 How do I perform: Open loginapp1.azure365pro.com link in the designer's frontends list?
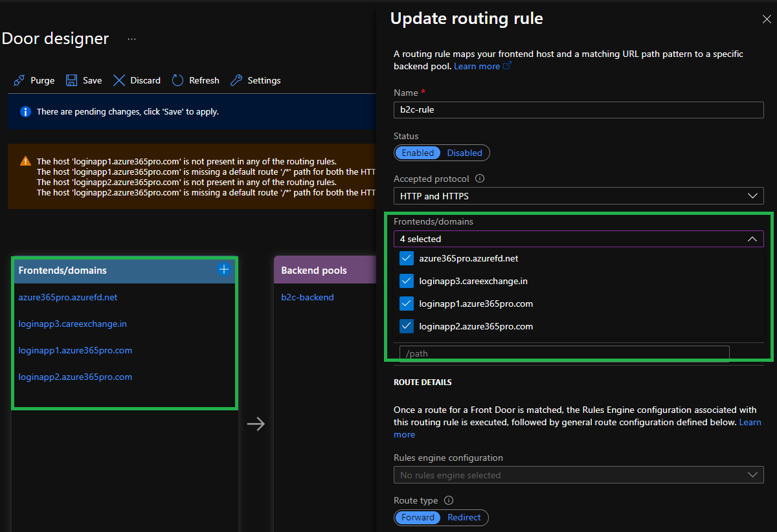point(75,350)
